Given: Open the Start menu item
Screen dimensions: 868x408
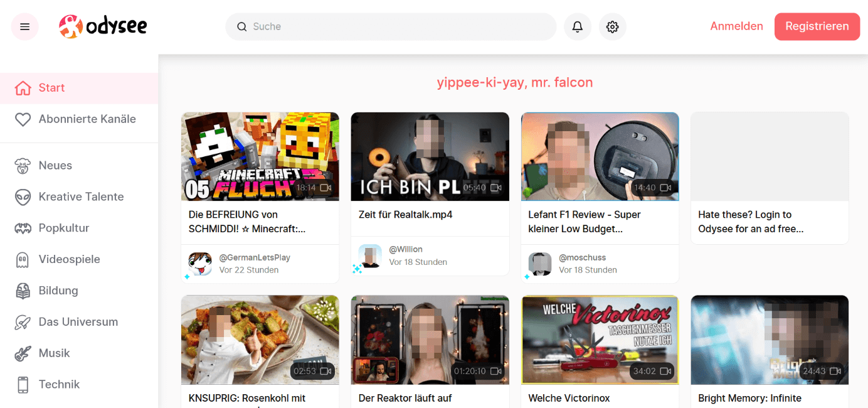Looking at the screenshot, I should 79,88.
